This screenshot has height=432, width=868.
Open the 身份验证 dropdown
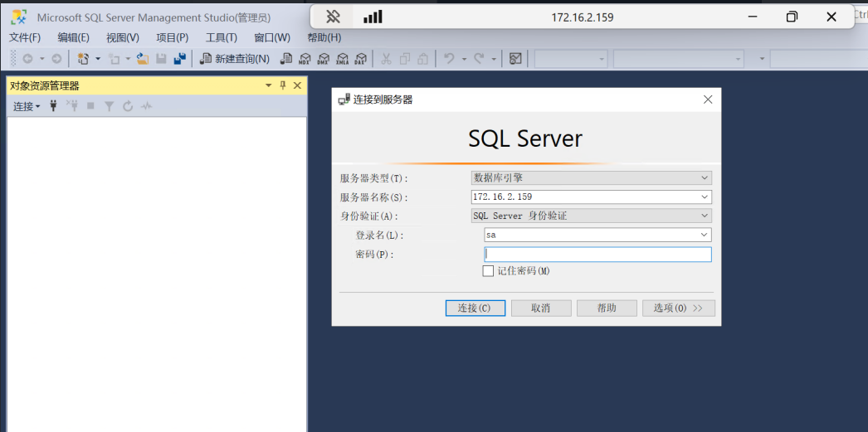point(705,216)
